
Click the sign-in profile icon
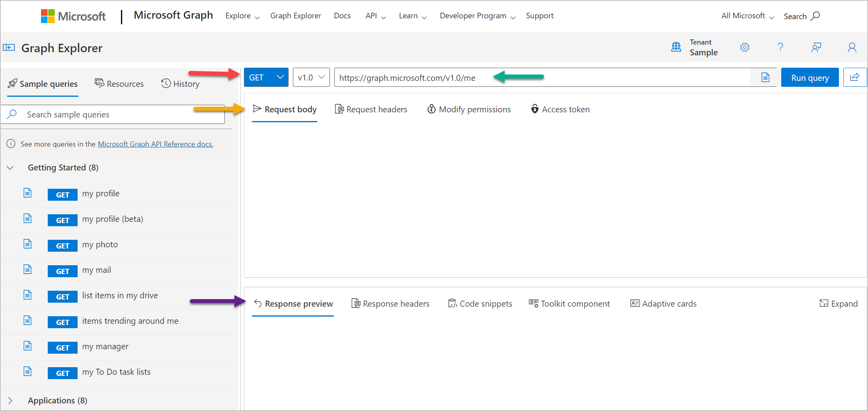(x=852, y=47)
